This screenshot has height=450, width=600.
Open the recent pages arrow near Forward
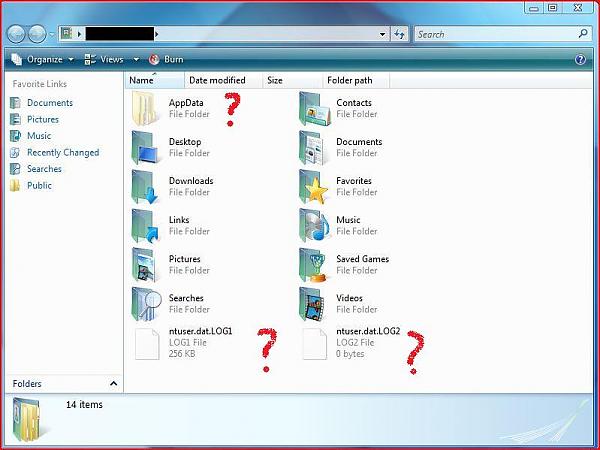51,35
